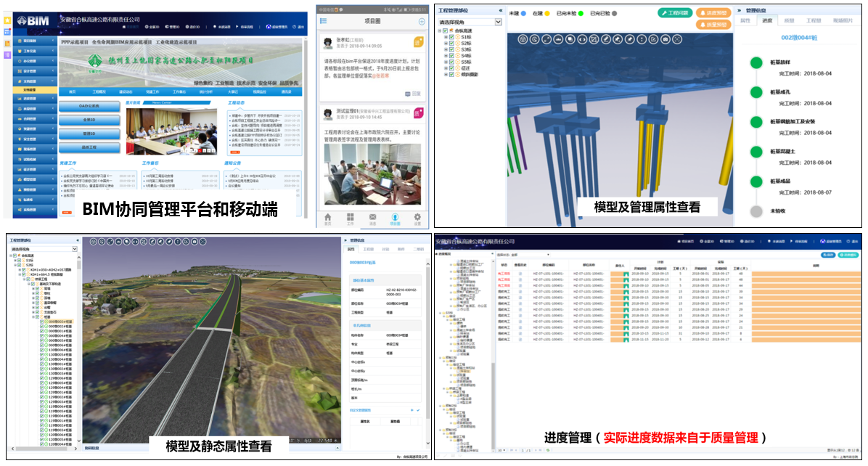Click the blue 未建 legend swatch
This screenshot has height=466, width=868.
(524, 13)
